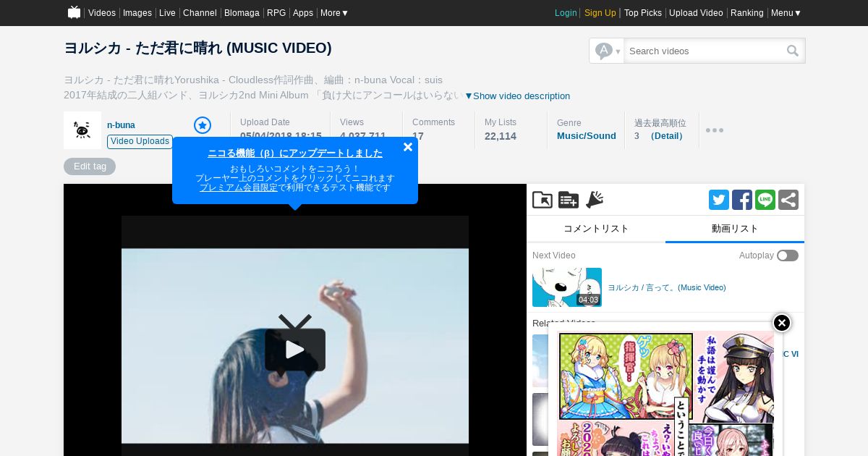Open the RPG menu item

[x=276, y=13]
